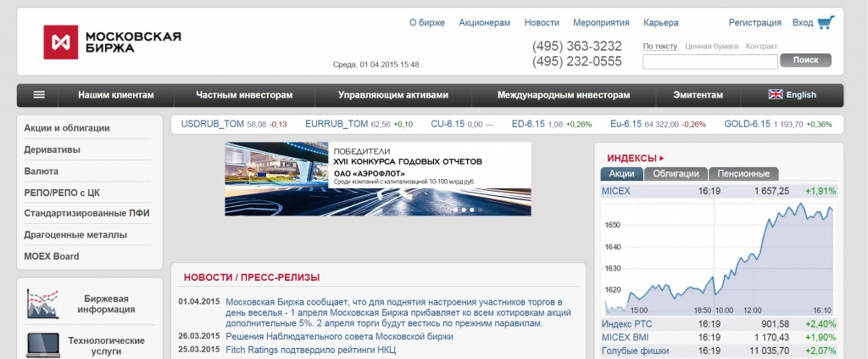
Task: Open Международным инвесторам menu
Action: coord(564,95)
